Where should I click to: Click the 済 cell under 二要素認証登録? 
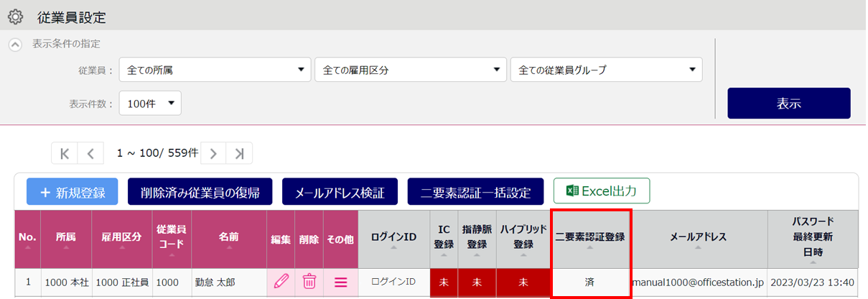point(589,282)
